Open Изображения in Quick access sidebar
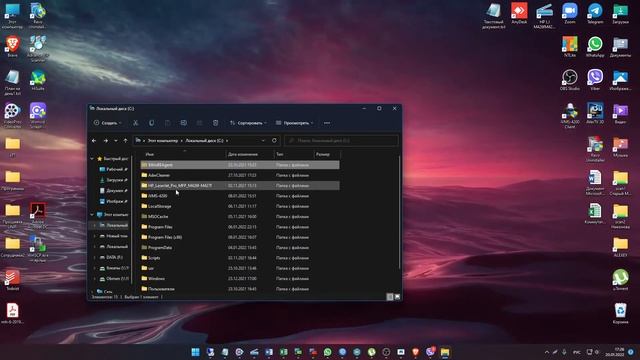The height and width of the screenshot is (360, 640). click(113, 201)
